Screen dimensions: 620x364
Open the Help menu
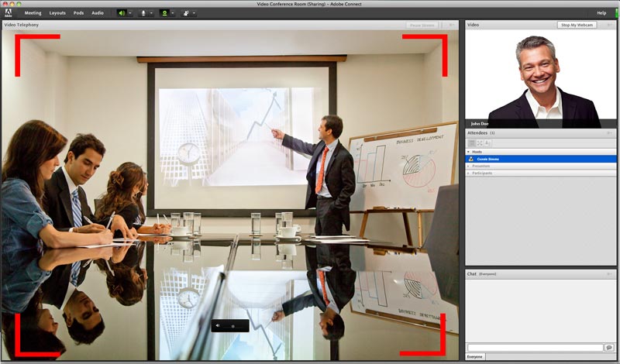tap(601, 13)
